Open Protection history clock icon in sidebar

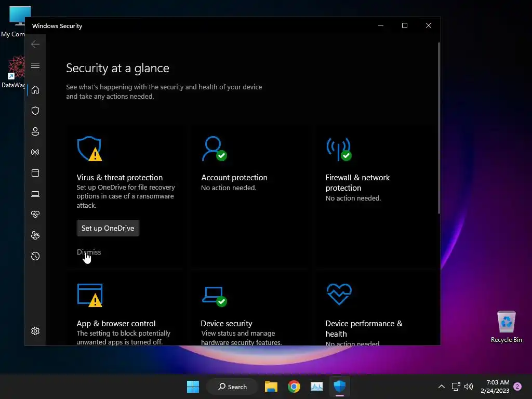pos(35,256)
